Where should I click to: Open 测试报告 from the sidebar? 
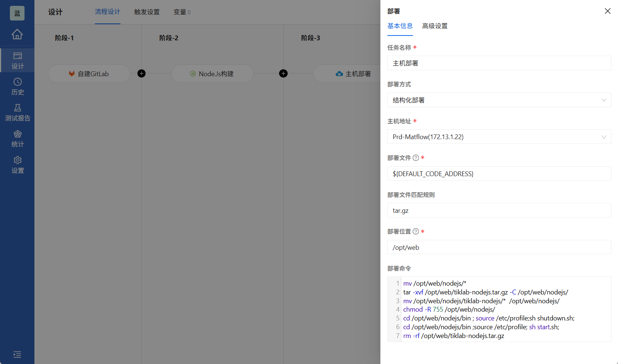click(17, 112)
